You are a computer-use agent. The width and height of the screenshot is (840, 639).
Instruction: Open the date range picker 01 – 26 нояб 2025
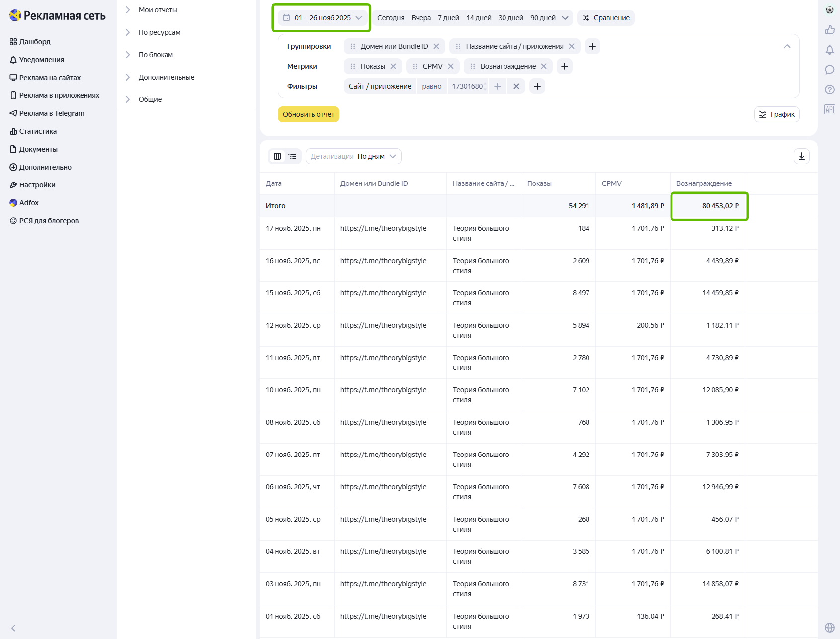(x=322, y=18)
